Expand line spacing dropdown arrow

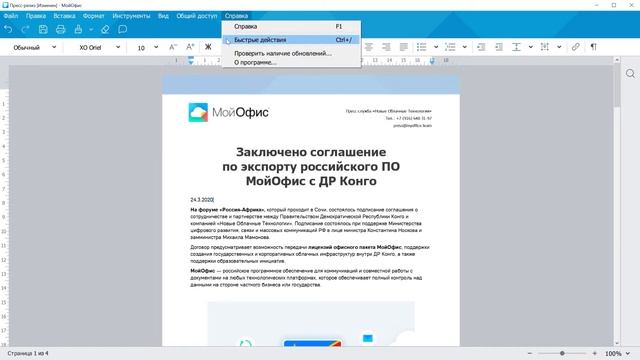click(x=531, y=47)
